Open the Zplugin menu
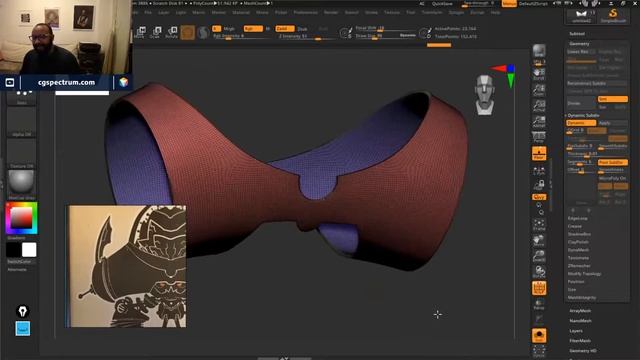Image resolution: width=640 pixels, height=360 pixels. click(x=456, y=13)
